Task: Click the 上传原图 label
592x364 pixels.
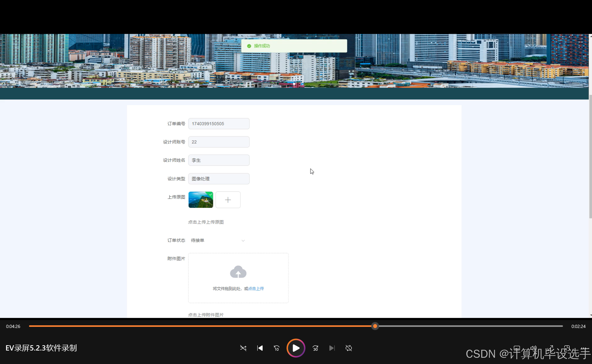Action: [176, 197]
